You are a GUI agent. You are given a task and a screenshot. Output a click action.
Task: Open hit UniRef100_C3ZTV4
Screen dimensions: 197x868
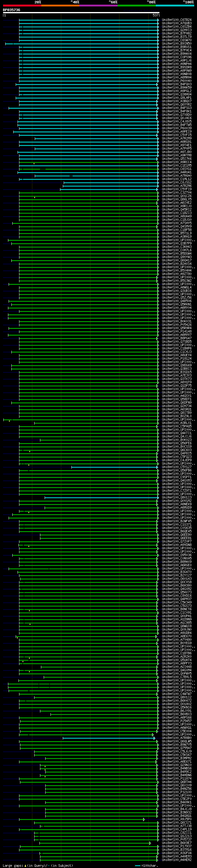[177, 192]
